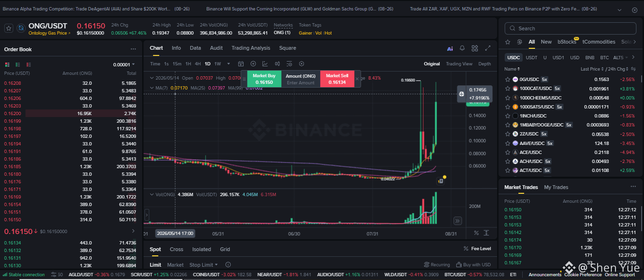644x280 pixels.
Task: Click the double-arrow scroll-to-latest chart button
Action: (x=457, y=221)
